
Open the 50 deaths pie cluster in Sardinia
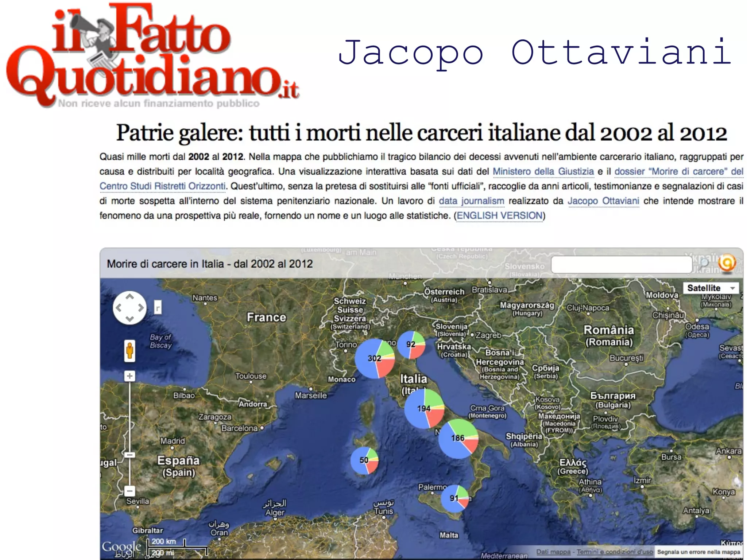tap(364, 461)
